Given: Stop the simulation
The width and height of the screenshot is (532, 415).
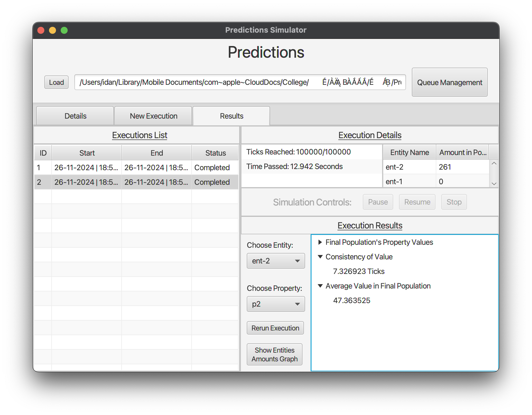Looking at the screenshot, I should [x=454, y=202].
